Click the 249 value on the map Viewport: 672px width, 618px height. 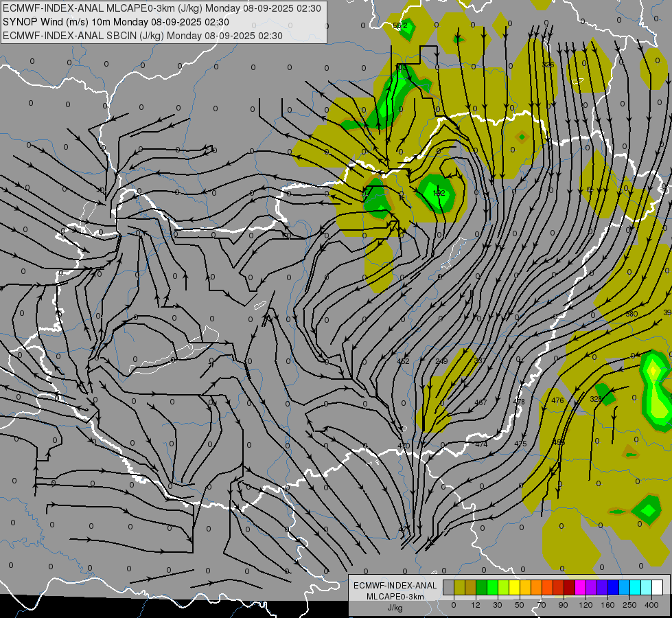[441, 361]
